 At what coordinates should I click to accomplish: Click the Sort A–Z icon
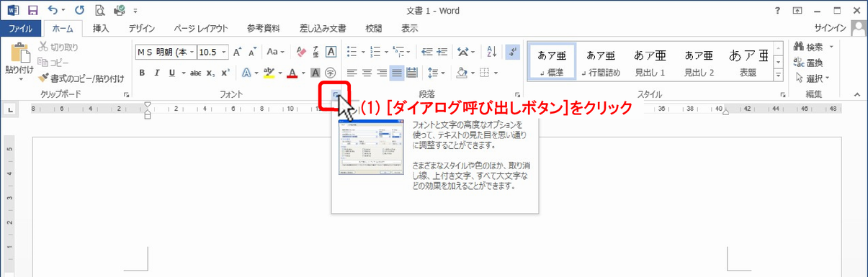click(492, 52)
